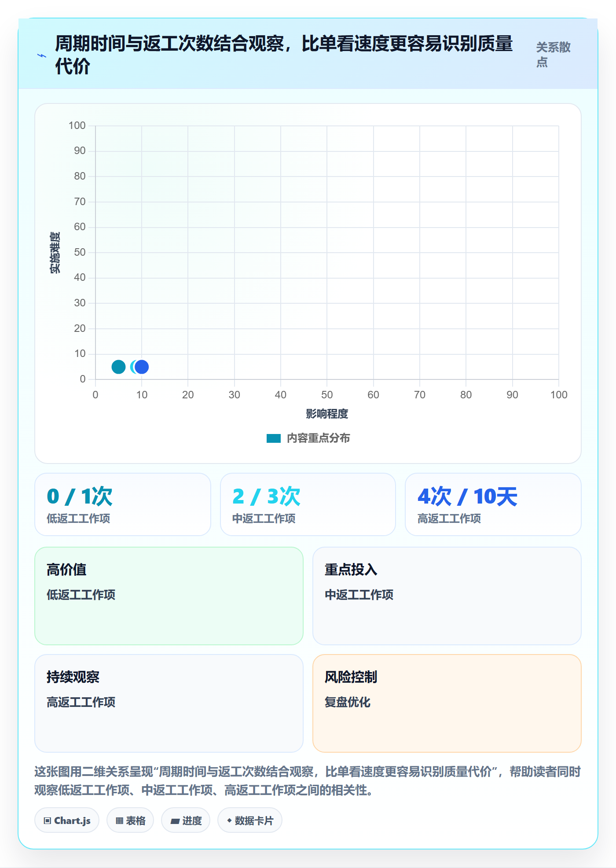Click the 表格 tag chip
The image size is (616, 868).
tap(130, 820)
